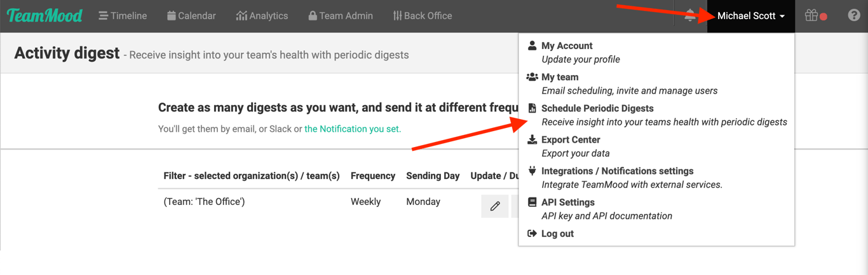Collapse the Michael Scott user dropdown

tap(750, 16)
